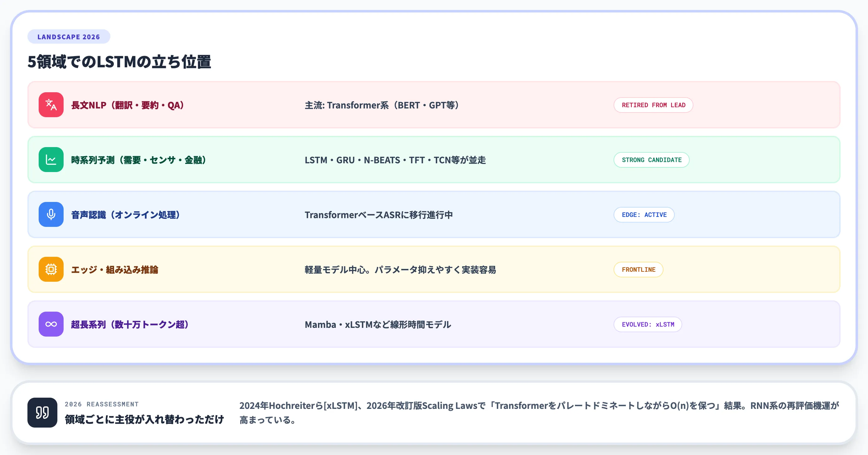Viewport: 868px width, 455px height.
Task: Click the EVOLVED: xLSTM status pill
Action: [x=648, y=325]
